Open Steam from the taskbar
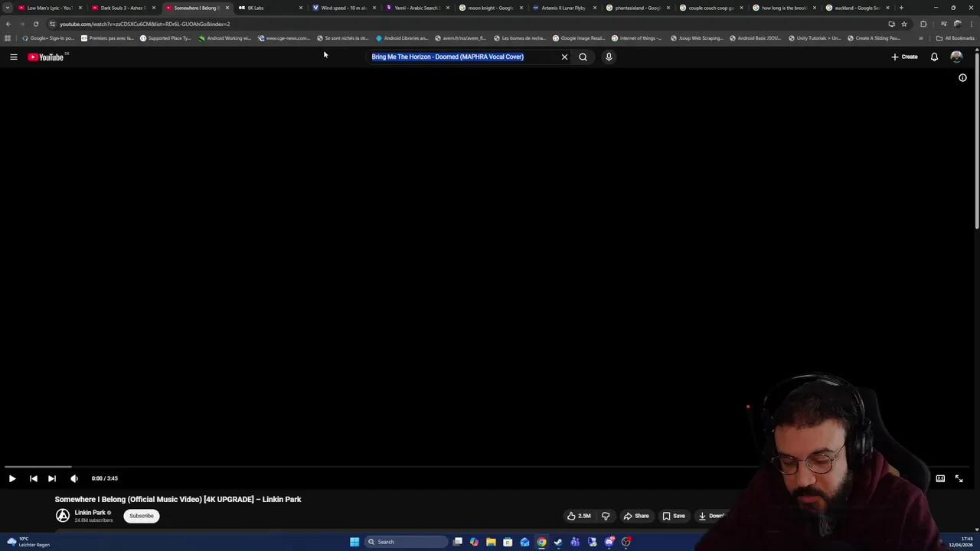This screenshot has width=980, height=551. [x=558, y=542]
